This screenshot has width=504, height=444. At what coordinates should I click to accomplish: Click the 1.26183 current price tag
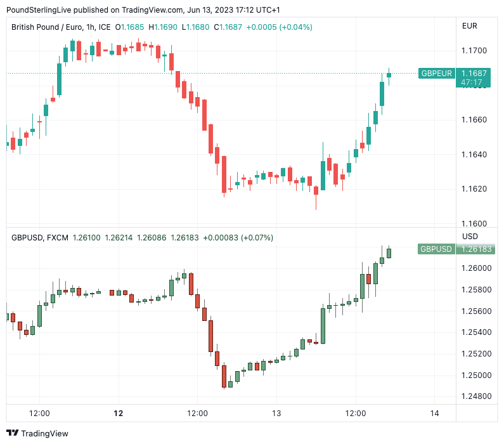point(475,249)
